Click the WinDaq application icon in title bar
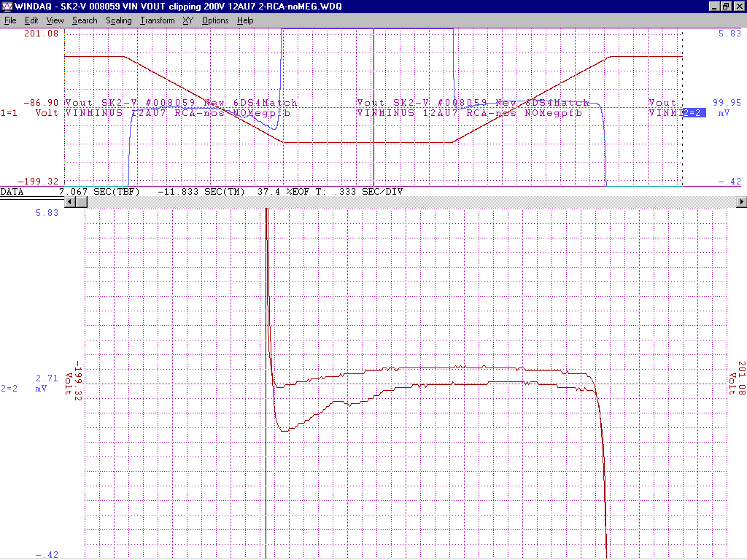The width and height of the screenshot is (747, 560). [7, 7]
